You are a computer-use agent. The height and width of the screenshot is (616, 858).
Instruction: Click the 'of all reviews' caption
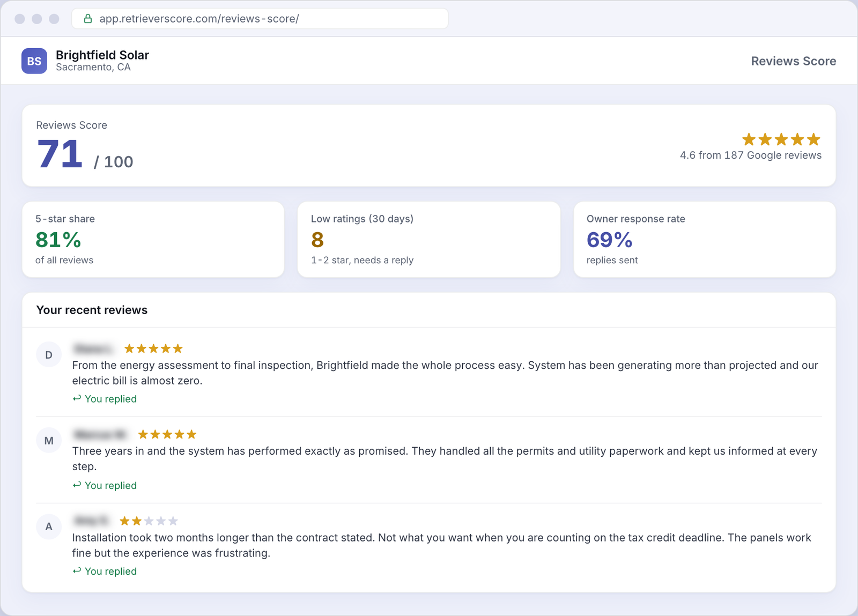[x=64, y=261]
